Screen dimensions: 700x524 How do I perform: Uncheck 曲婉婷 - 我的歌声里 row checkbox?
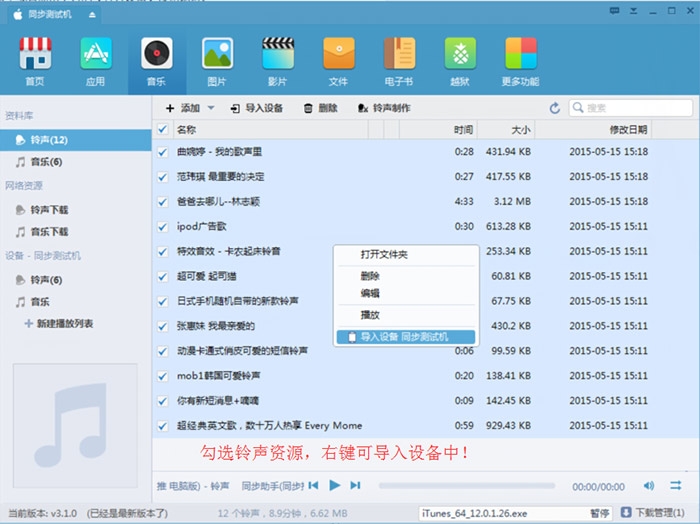click(x=162, y=152)
